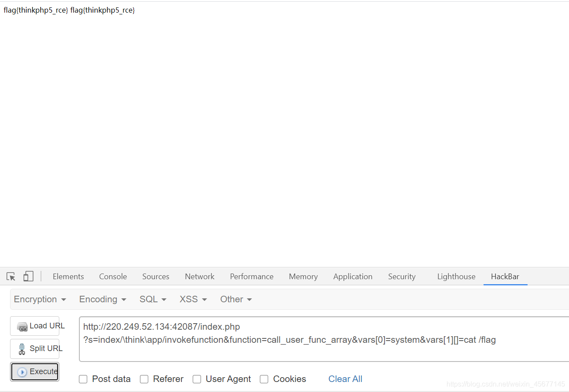Focus the HackBar URL text area
569x392 pixels.
[x=324, y=339]
